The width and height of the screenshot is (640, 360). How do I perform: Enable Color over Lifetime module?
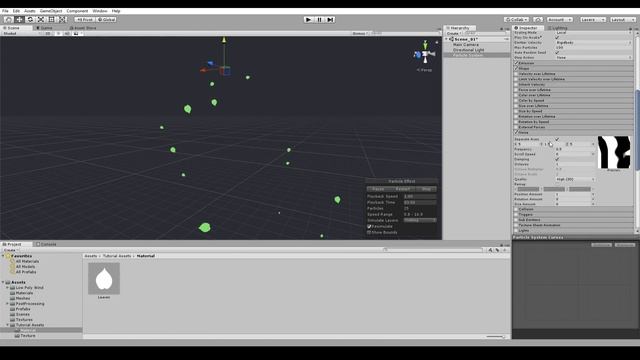pyautogui.click(x=516, y=95)
